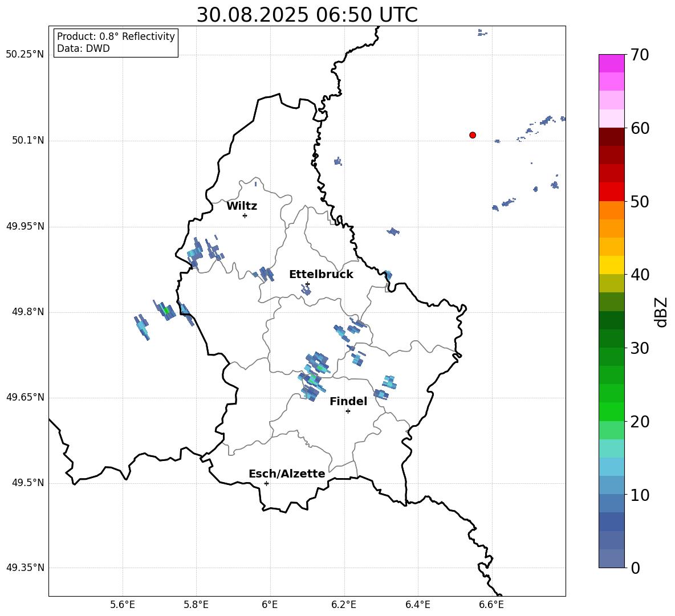Click the 20 tick label on colorbar

click(x=640, y=422)
